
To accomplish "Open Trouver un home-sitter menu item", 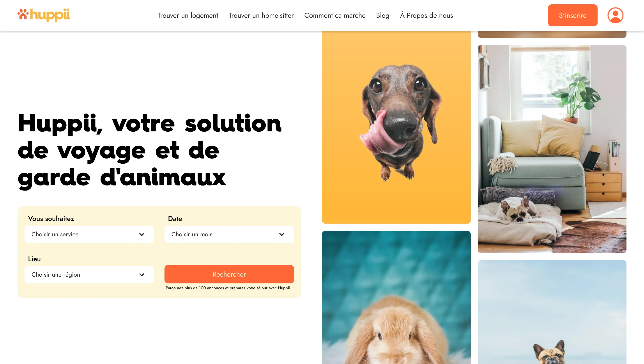I will (261, 16).
